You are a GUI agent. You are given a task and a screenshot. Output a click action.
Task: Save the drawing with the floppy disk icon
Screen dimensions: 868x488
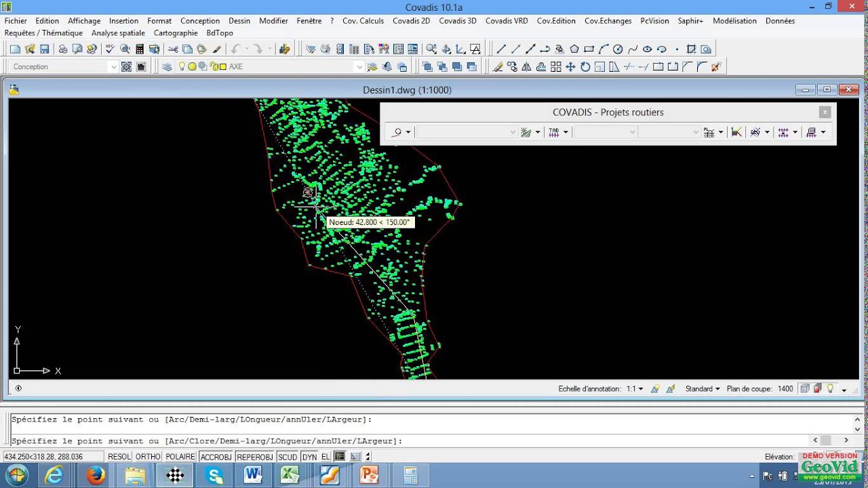coord(45,49)
